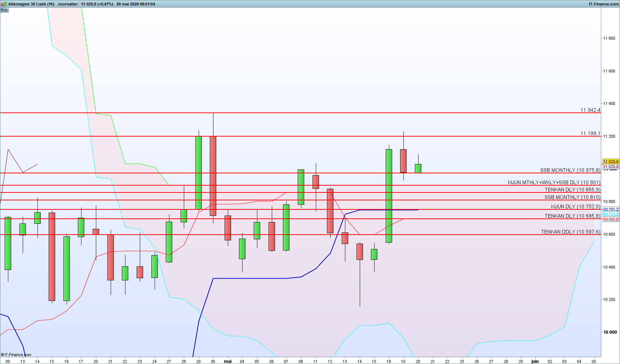
Task: Click the yellow '11 029,9' current price tag
Action: [611, 161]
